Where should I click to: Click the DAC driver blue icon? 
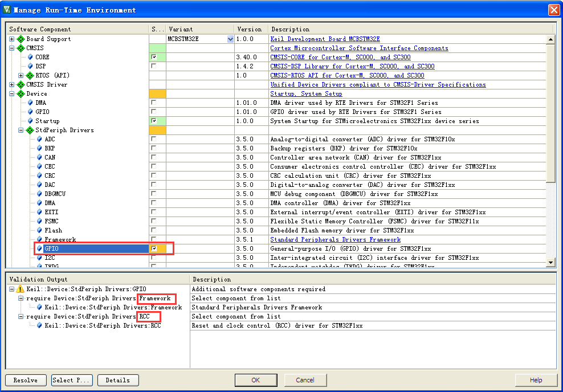click(39, 185)
